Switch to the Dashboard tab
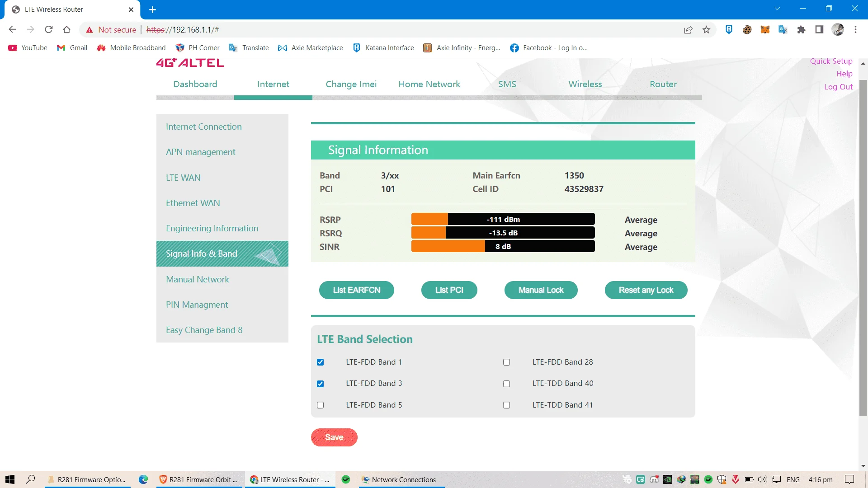Viewport: 868px width, 488px height. 195,84
